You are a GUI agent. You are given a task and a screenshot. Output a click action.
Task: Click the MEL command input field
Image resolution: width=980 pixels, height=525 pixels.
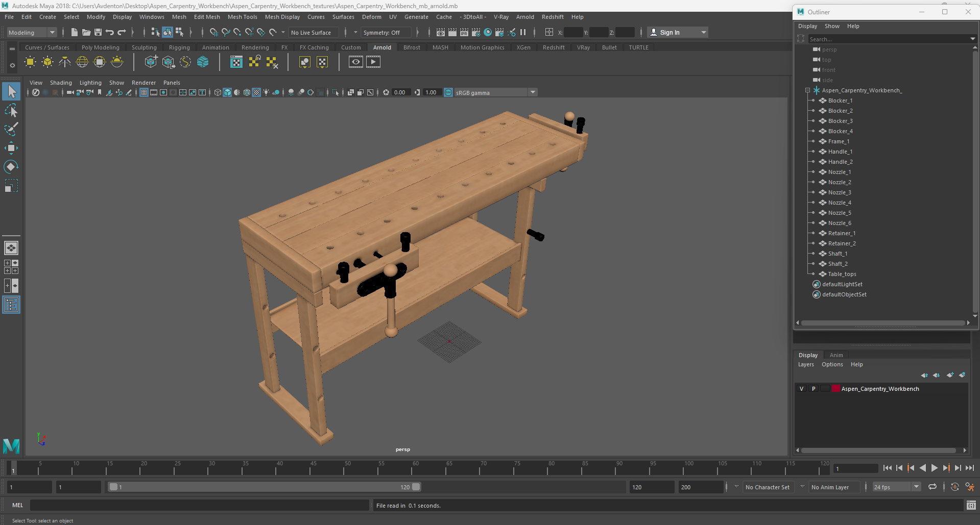[x=199, y=505]
